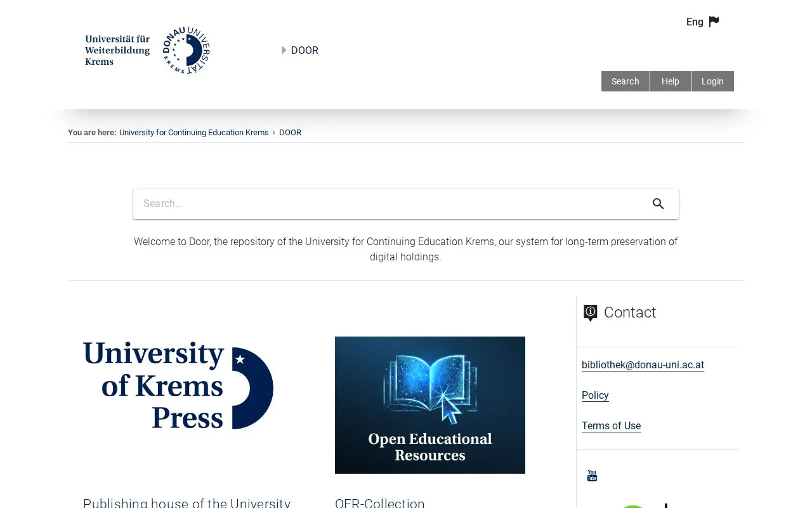Viewport: 812px width, 508px height.
Task: Click the 'You are here:' label
Action: [x=92, y=133]
